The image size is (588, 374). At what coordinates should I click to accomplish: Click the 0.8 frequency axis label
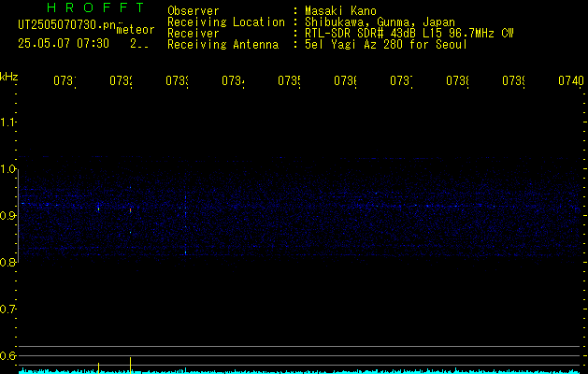coord(7,262)
